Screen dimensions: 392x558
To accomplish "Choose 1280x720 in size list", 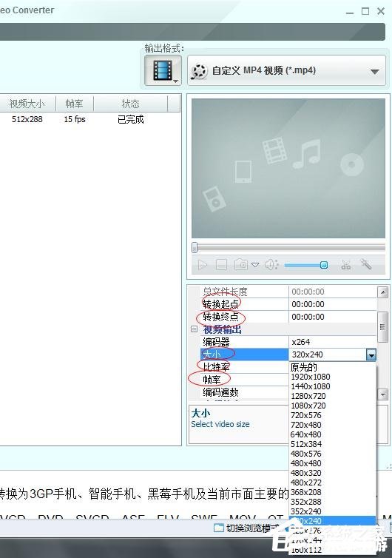I will tap(333, 396).
